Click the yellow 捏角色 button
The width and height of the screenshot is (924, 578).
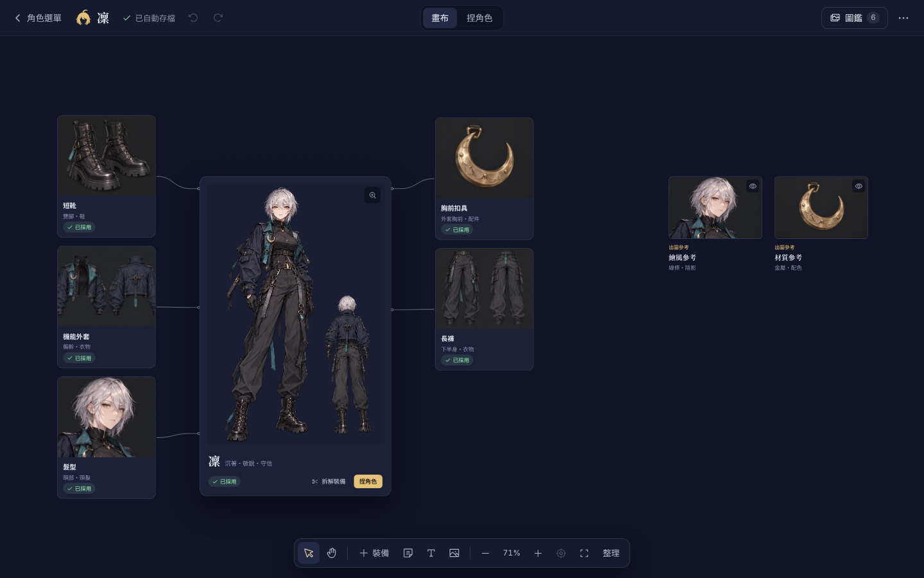368,482
